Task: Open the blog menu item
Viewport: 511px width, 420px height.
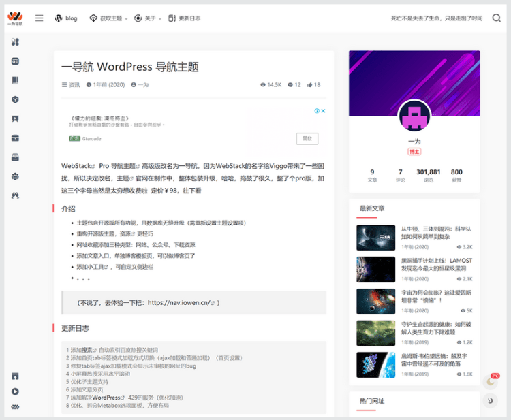Action: coord(66,18)
